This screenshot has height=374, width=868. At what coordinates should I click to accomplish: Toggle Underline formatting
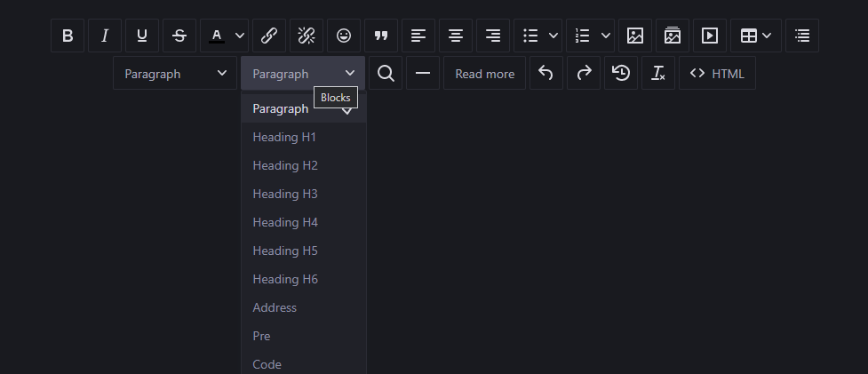(x=142, y=36)
